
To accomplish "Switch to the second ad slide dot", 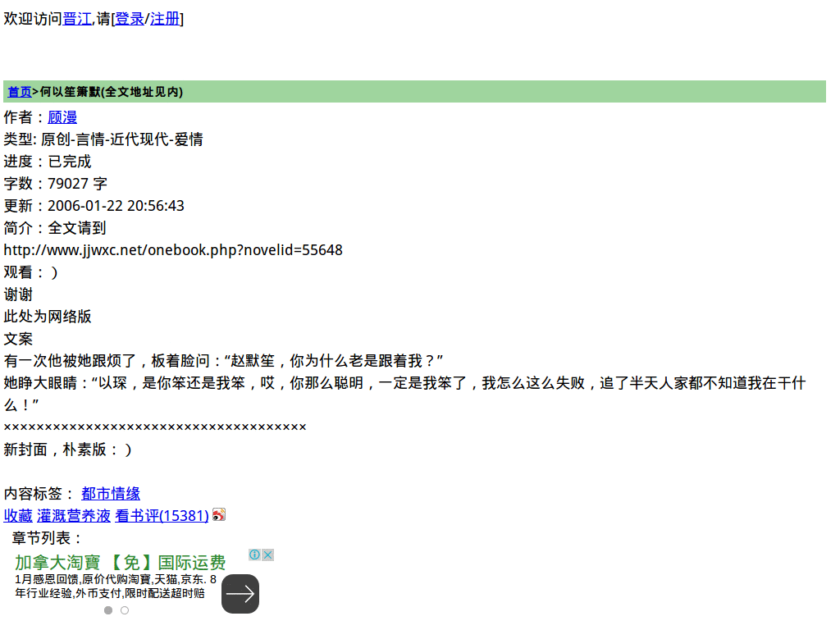I will [124, 610].
